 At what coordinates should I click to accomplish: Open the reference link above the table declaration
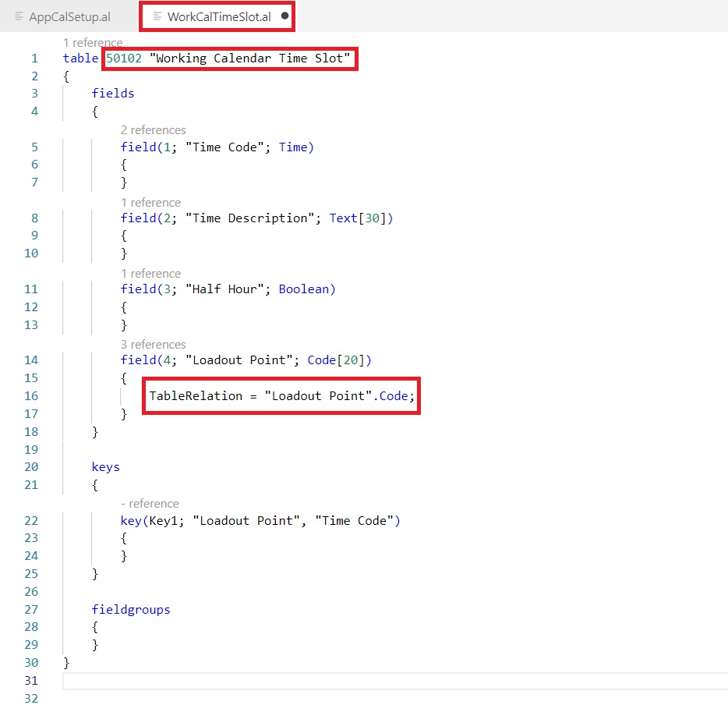click(93, 43)
